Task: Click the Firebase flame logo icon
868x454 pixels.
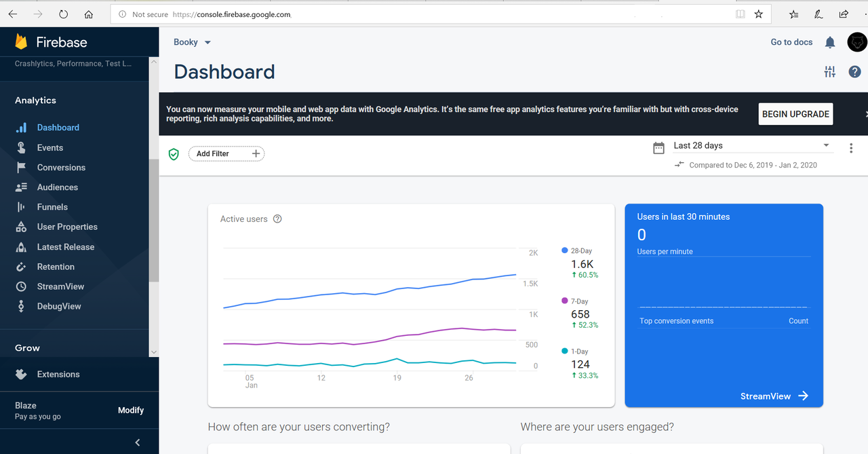Action: tap(22, 42)
